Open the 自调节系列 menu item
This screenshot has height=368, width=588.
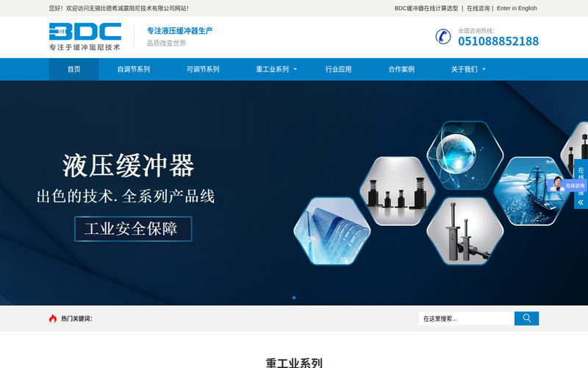[134, 69]
